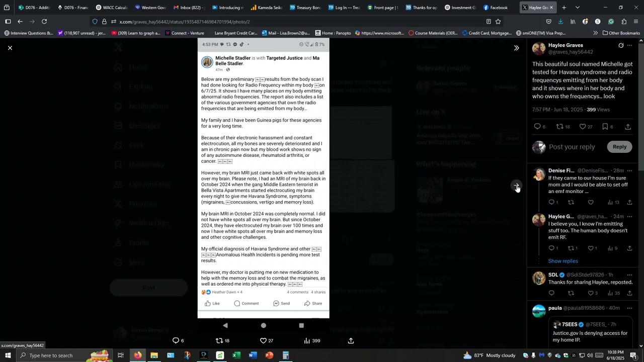Switch to Treasury Bond tab
644x362 pixels.
(304, 8)
